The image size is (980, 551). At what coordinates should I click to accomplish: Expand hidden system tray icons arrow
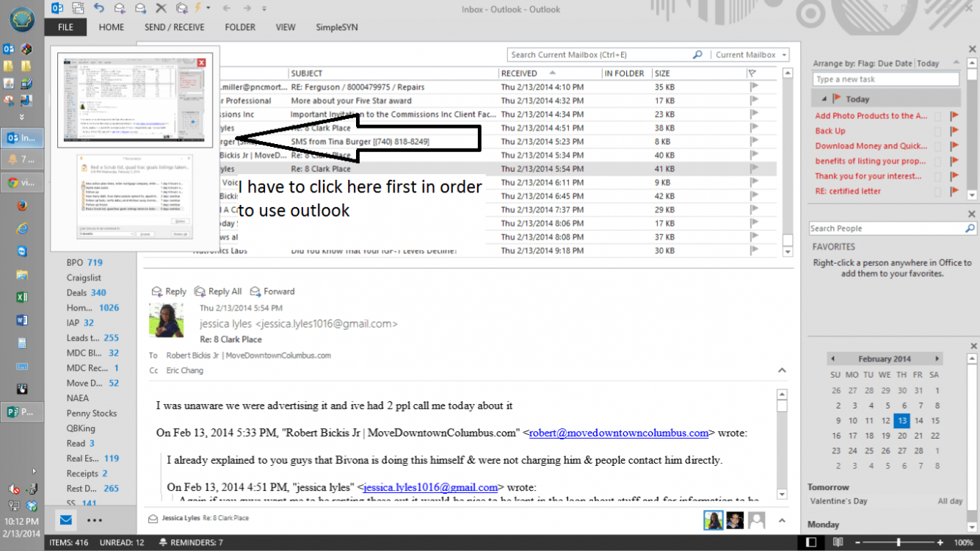coord(35,471)
